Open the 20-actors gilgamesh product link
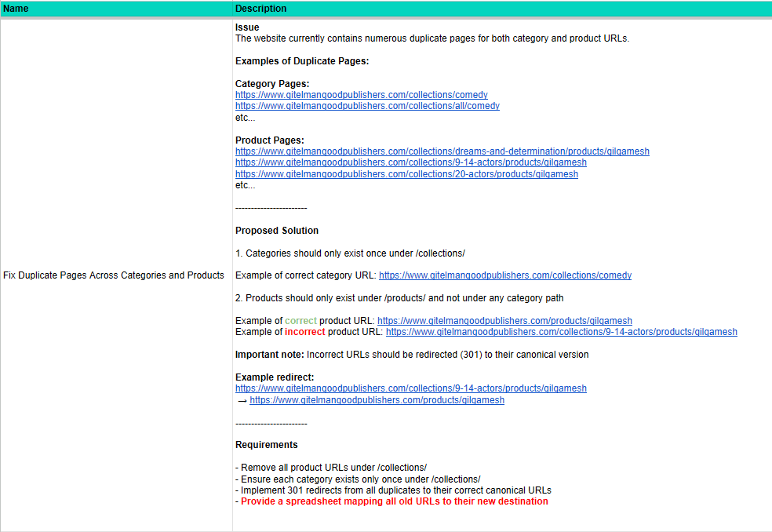 [406, 174]
